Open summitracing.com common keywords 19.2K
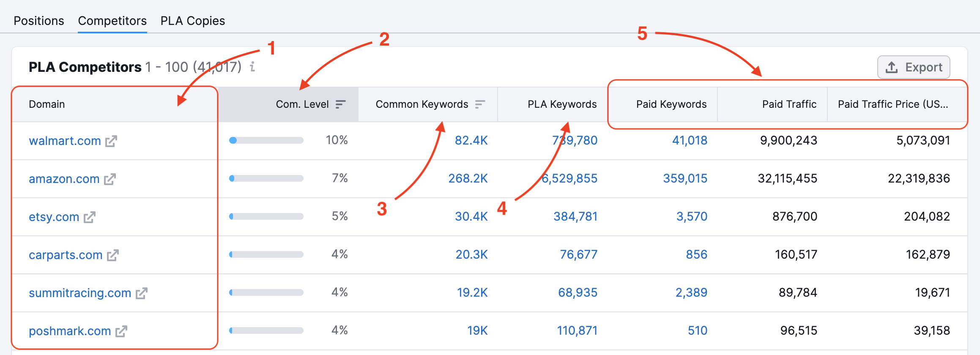The height and width of the screenshot is (355, 980). [x=472, y=292]
